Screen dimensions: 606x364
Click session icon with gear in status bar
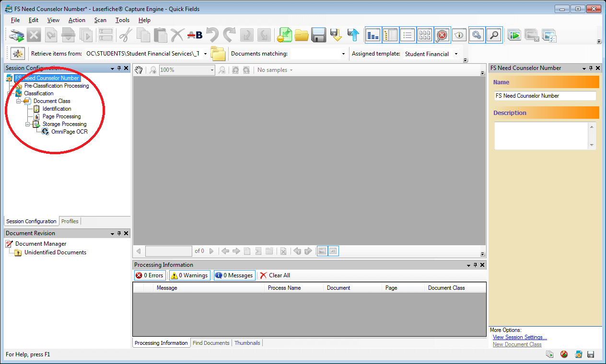click(579, 354)
